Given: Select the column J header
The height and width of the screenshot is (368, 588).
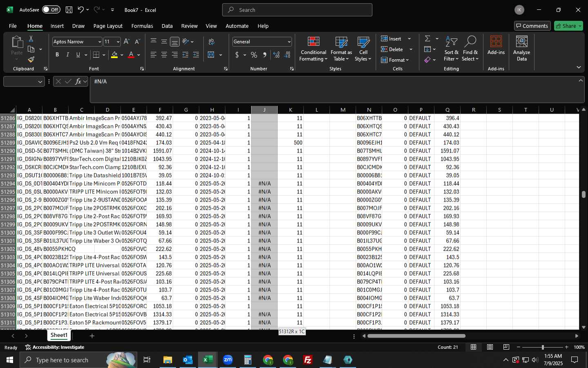Looking at the screenshot, I should pyautogui.click(x=265, y=110).
